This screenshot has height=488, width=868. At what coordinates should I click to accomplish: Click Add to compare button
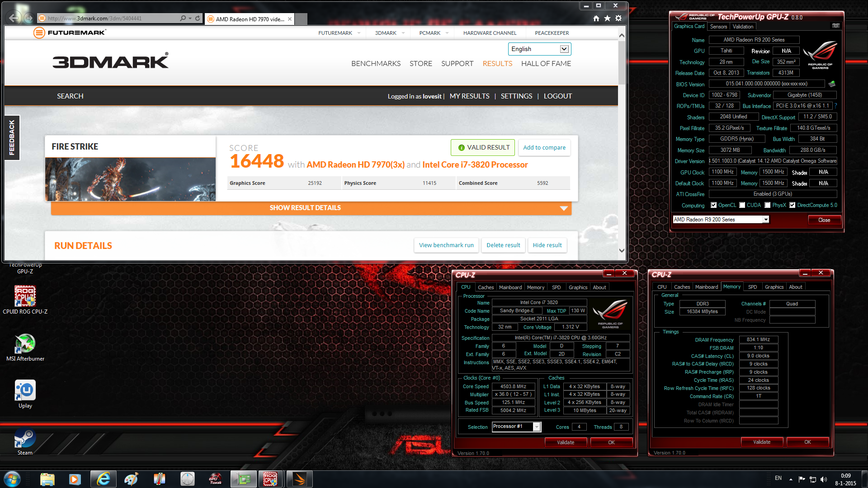pos(544,147)
